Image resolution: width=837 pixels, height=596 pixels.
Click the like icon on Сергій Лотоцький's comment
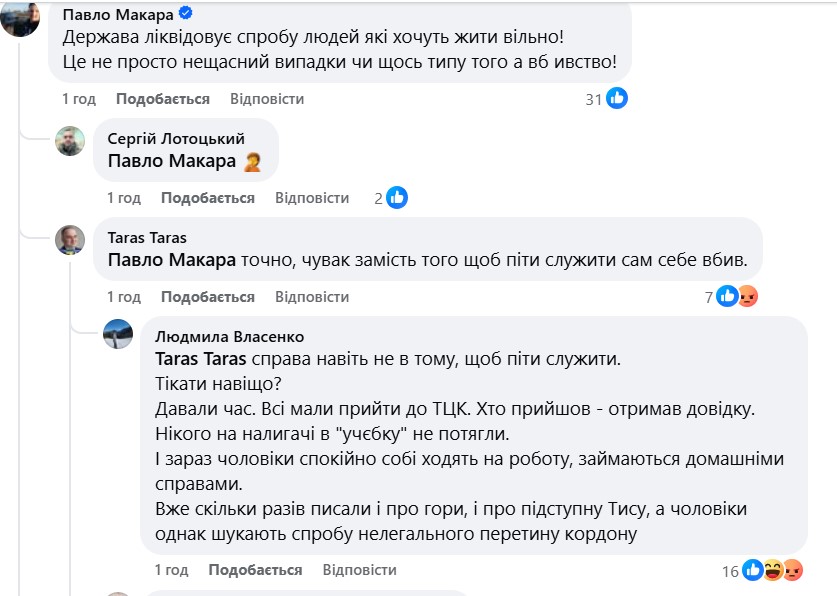(397, 198)
